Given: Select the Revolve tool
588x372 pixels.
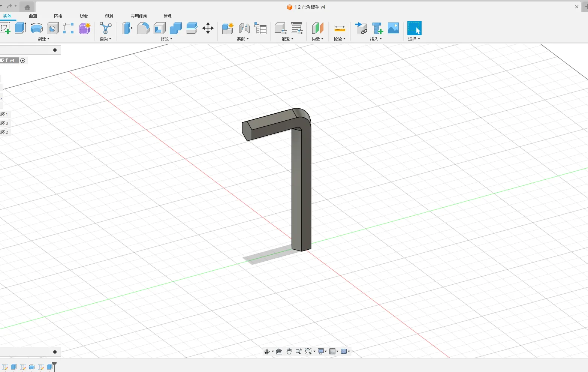Looking at the screenshot, I should point(36,28).
